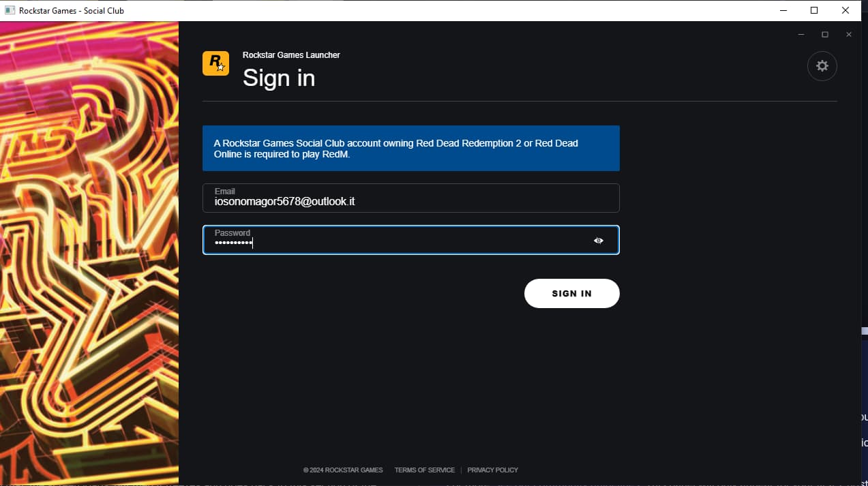
Task: Click the inner window minimize icon
Action: [x=800, y=33]
